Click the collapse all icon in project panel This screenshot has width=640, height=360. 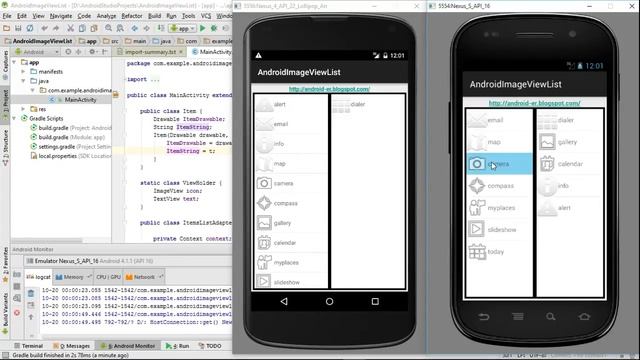tap(78, 52)
